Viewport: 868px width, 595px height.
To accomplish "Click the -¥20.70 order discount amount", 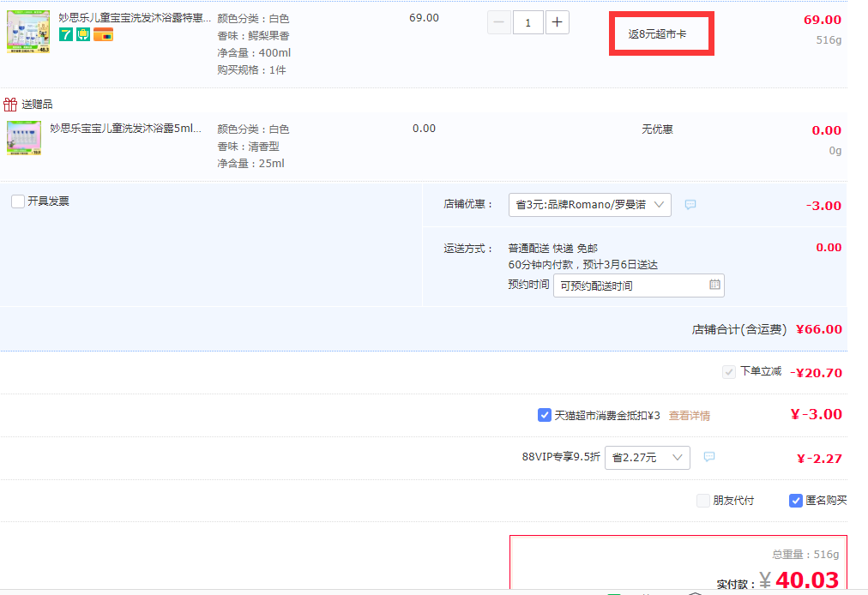I will 816,373.
